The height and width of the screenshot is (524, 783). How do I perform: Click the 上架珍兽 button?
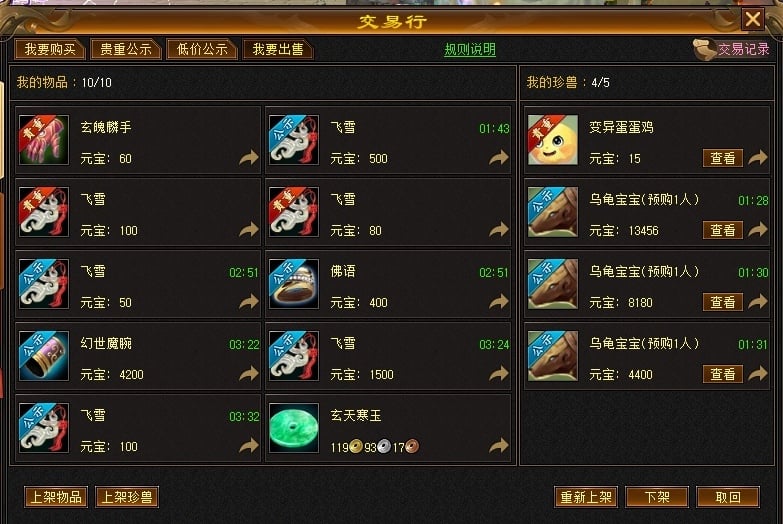coord(127,497)
